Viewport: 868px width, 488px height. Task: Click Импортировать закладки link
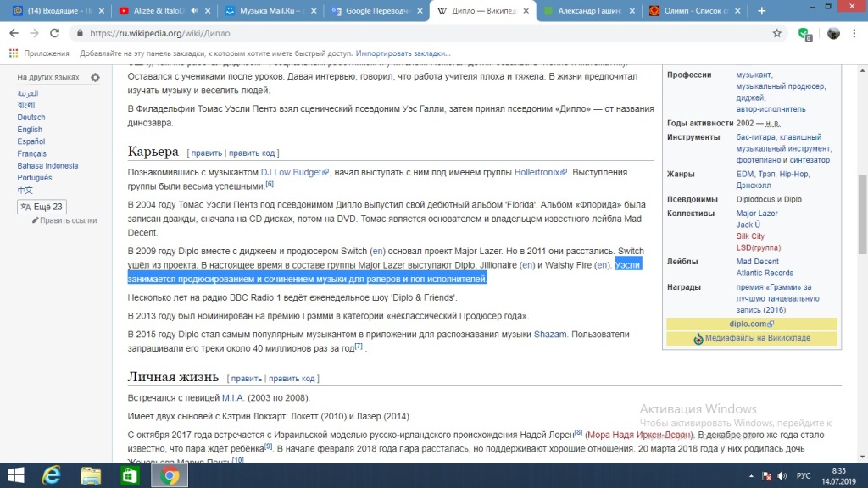pyautogui.click(x=403, y=53)
